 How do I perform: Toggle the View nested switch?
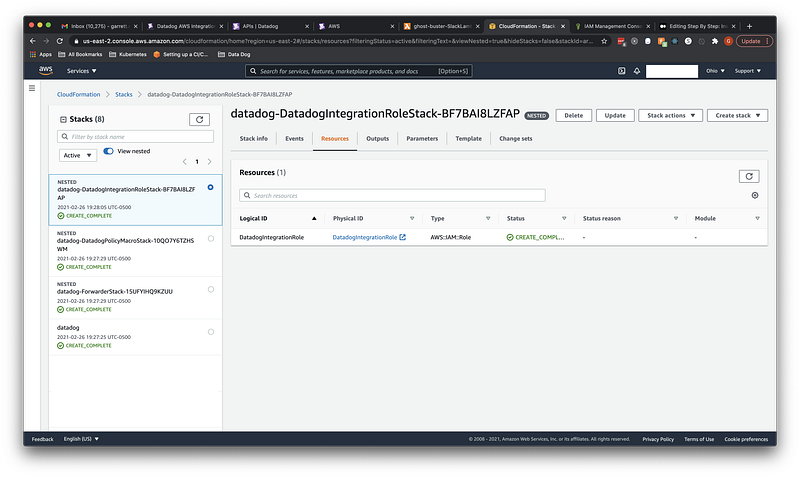(x=108, y=151)
